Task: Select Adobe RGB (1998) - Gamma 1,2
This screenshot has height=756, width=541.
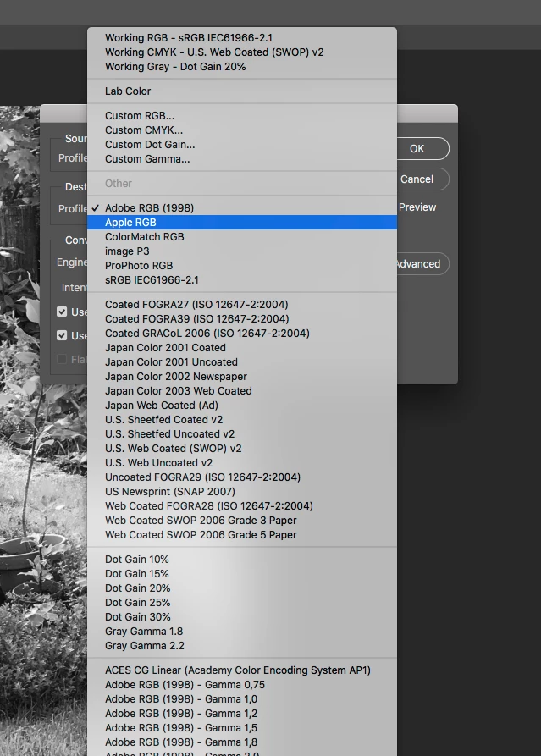Action: tap(242, 714)
